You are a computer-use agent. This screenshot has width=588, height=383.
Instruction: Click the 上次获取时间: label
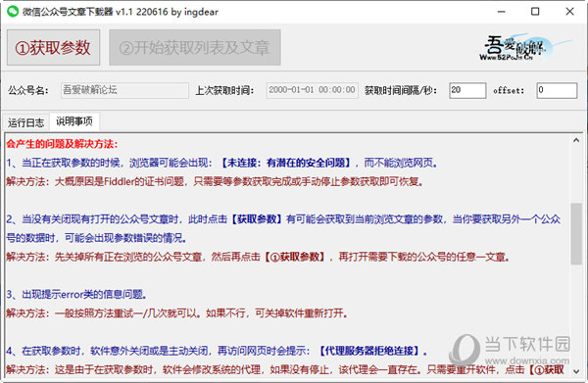click(x=224, y=90)
